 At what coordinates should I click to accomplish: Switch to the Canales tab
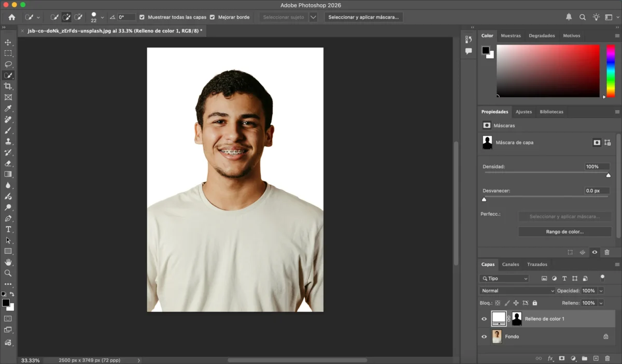tap(511, 264)
